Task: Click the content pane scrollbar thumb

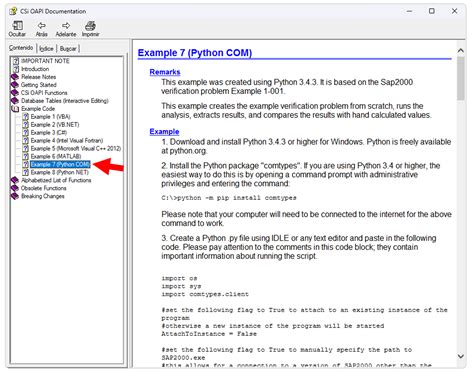Action: 461,78
